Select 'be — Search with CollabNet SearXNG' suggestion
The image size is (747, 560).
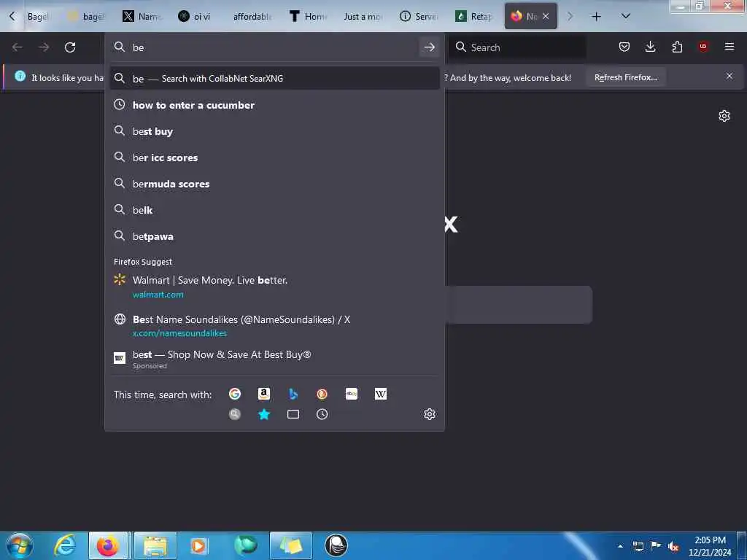pyautogui.click(x=274, y=78)
